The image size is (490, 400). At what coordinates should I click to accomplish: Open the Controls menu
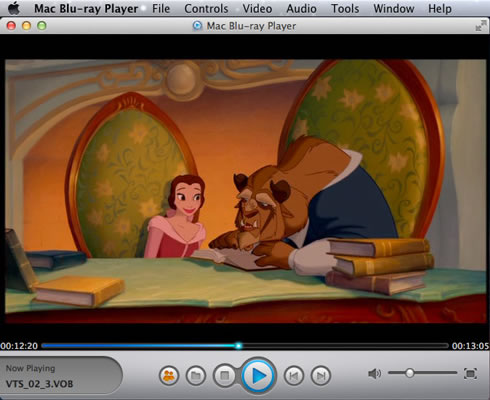206,8
